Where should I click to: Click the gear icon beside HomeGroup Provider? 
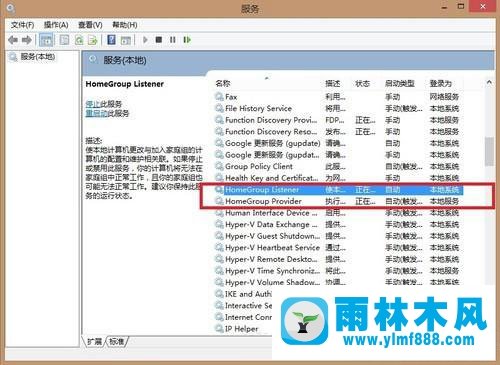pos(219,201)
